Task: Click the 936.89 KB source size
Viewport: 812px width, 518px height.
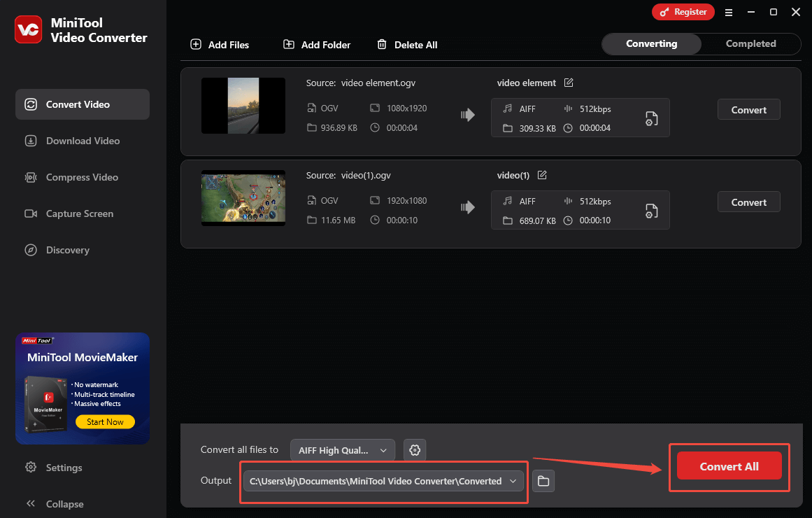Action: tap(339, 127)
